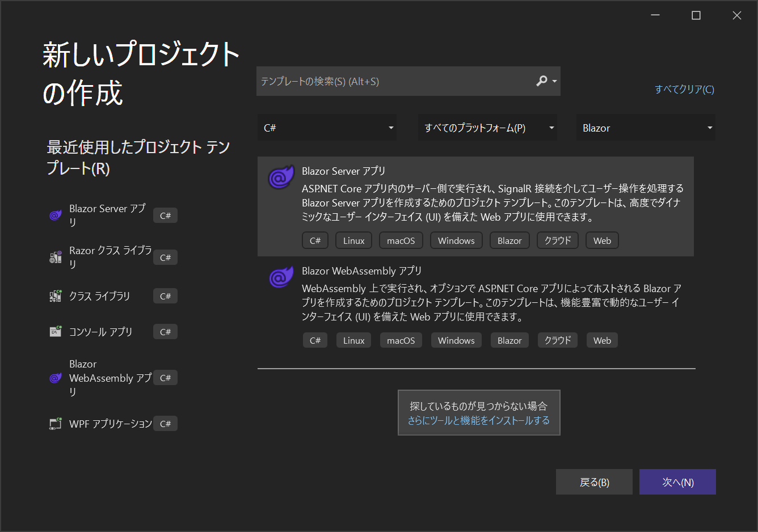The image size is (758, 532).
Task: Click the WPF アプリケーション icon
Action: coord(56,424)
